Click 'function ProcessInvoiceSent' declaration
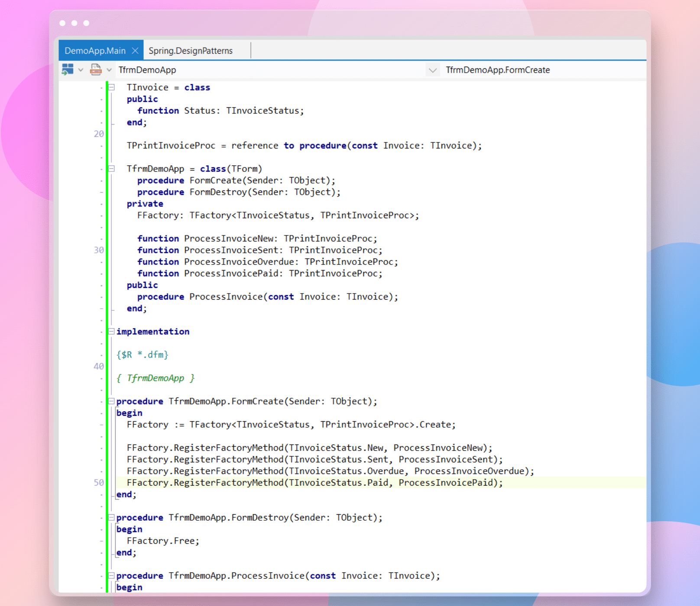700x606 pixels. 260,250
